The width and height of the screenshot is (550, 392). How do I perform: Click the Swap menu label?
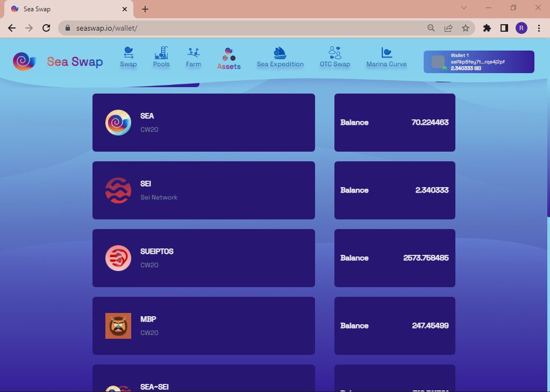pyautogui.click(x=128, y=64)
